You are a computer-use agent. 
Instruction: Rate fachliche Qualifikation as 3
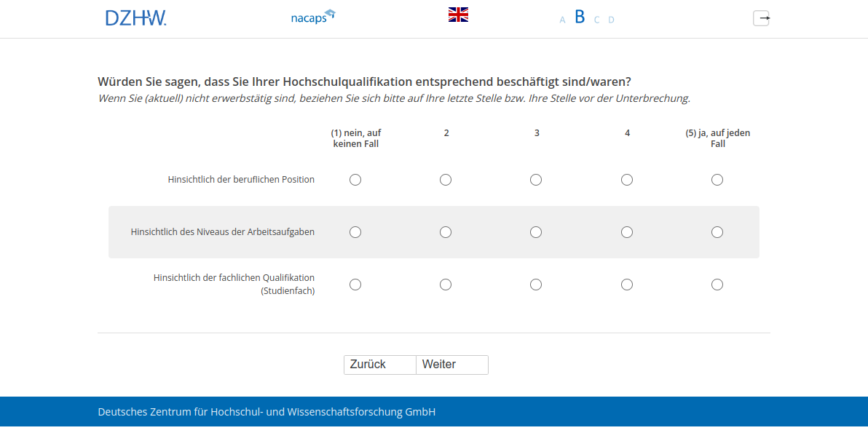pyautogui.click(x=536, y=285)
